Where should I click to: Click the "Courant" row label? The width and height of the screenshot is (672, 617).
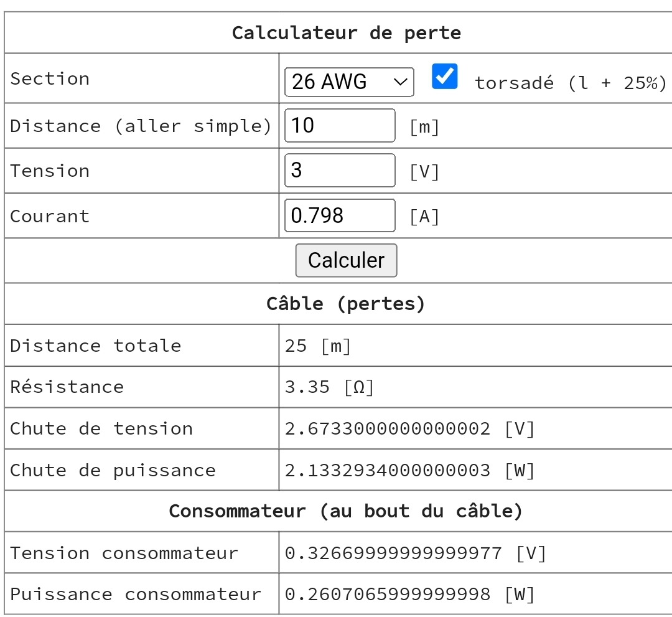tap(50, 217)
